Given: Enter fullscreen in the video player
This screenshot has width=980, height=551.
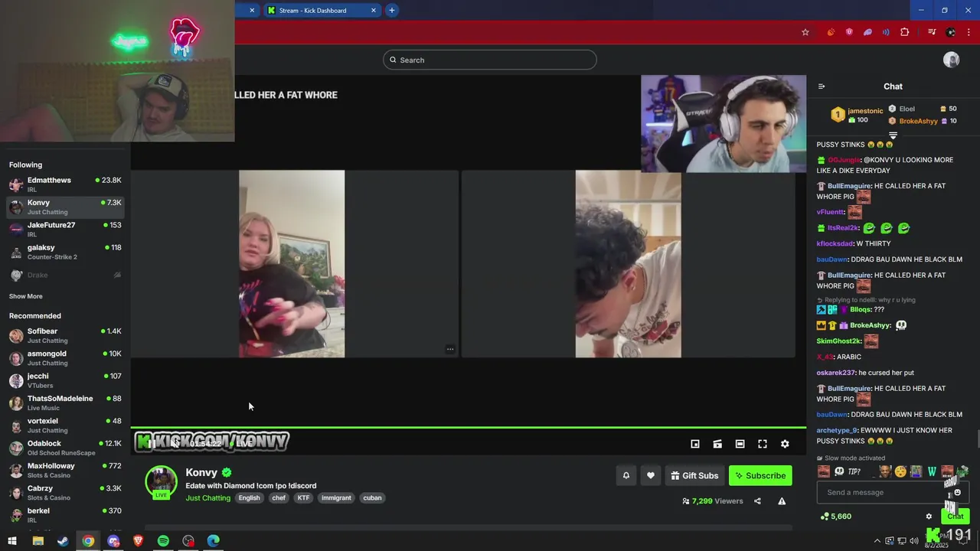Looking at the screenshot, I should pos(763,444).
